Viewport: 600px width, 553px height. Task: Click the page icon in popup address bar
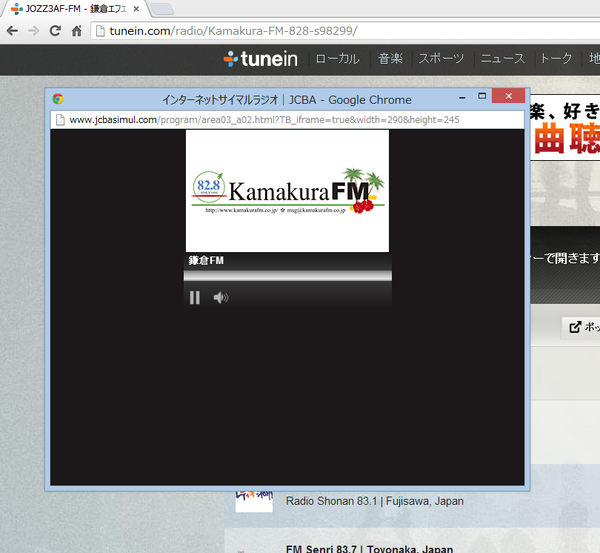[60, 120]
